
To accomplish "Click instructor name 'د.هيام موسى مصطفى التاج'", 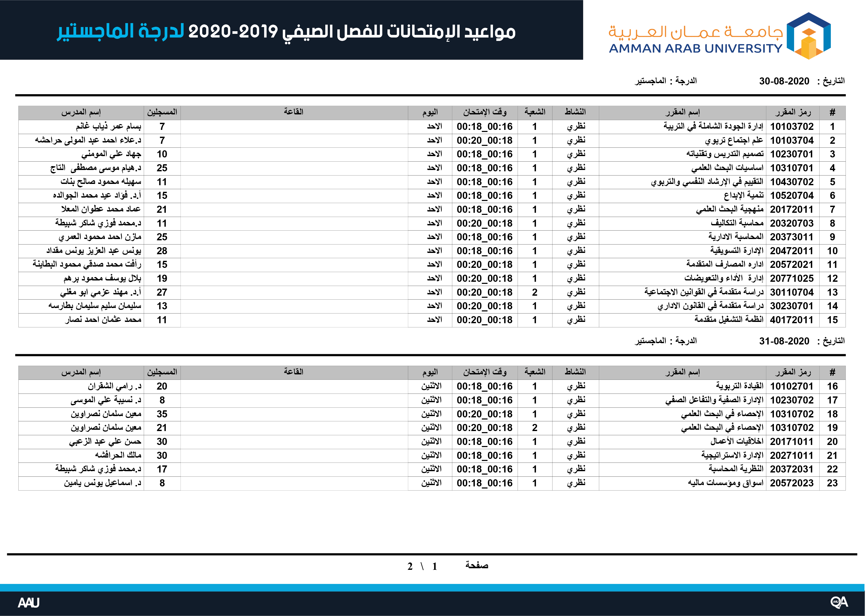I will pos(96,168).
